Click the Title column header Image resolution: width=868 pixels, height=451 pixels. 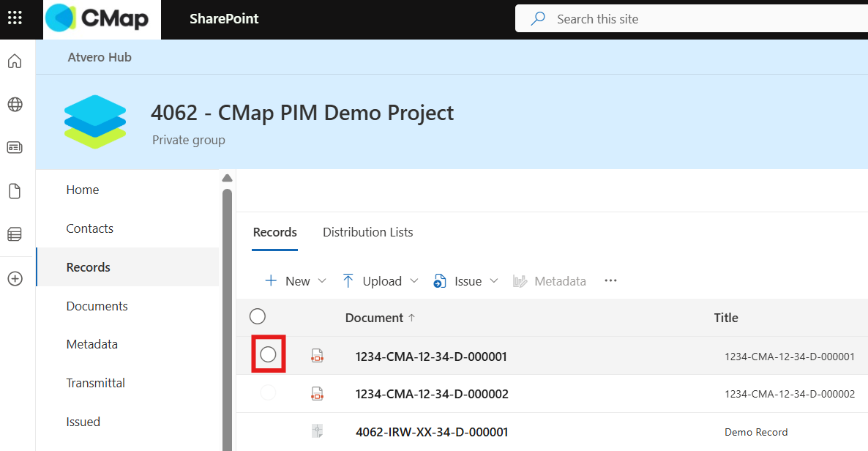click(726, 318)
